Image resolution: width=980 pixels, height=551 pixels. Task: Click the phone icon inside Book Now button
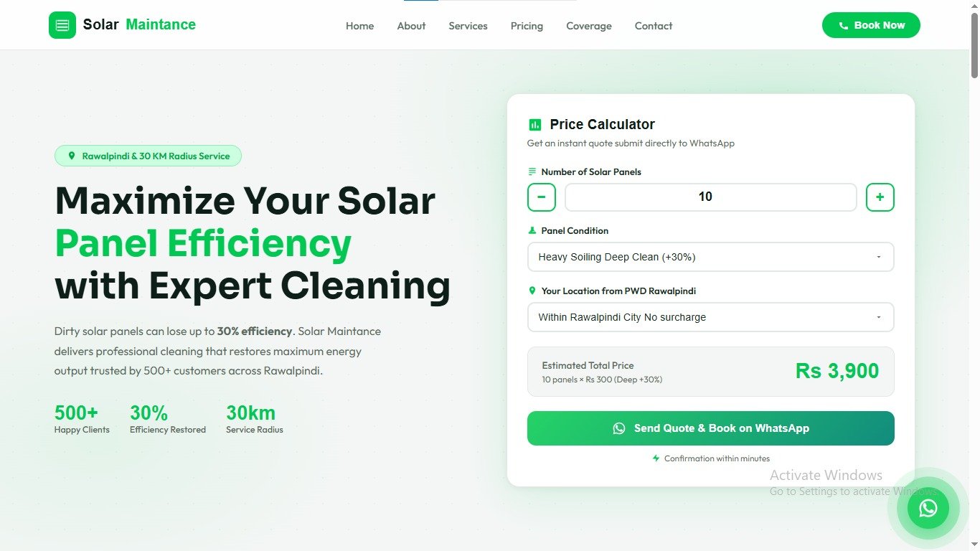coord(842,24)
